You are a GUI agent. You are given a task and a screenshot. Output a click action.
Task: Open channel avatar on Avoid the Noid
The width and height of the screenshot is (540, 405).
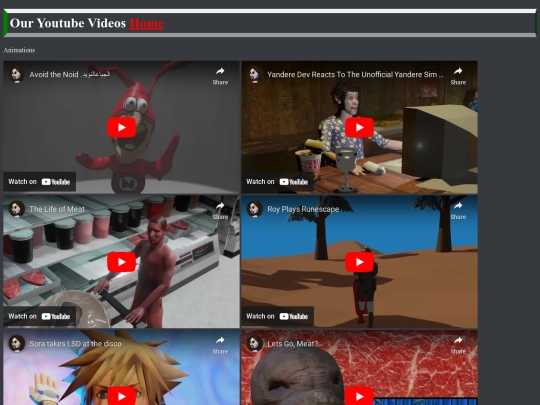click(x=16, y=74)
